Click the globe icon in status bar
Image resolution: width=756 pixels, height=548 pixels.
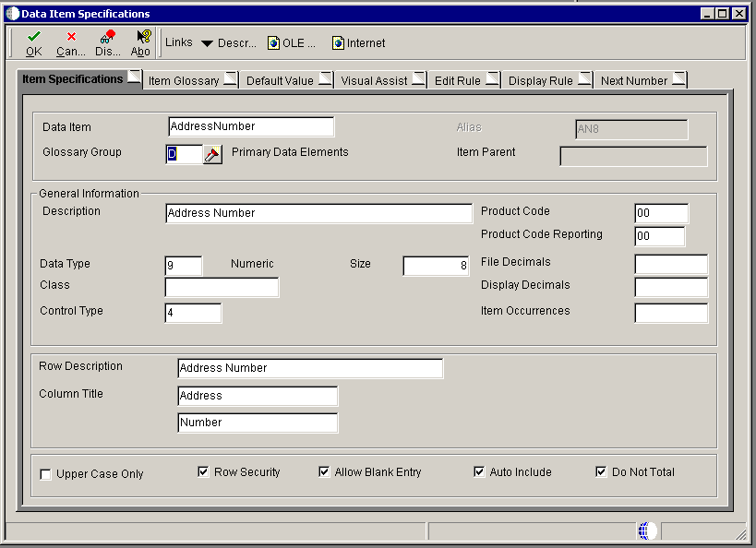(x=647, y=530)
